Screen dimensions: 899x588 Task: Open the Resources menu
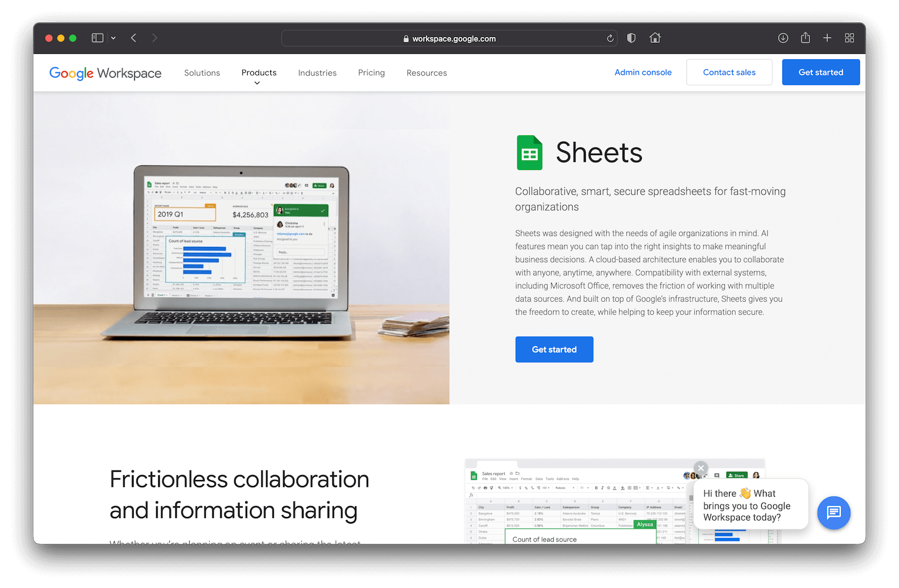[x=427, y=73]
